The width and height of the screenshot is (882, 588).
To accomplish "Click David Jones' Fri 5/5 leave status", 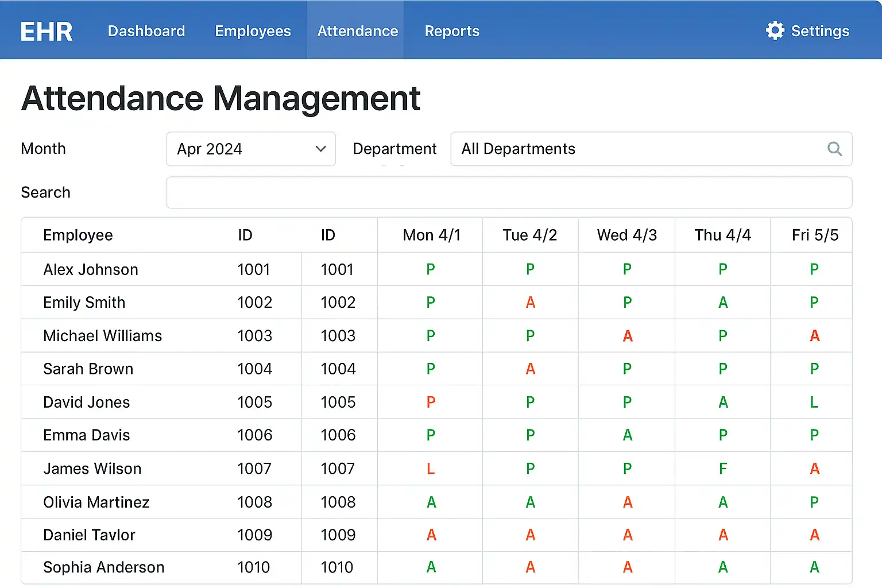I will pyautogui.click(x=814, y=402).
